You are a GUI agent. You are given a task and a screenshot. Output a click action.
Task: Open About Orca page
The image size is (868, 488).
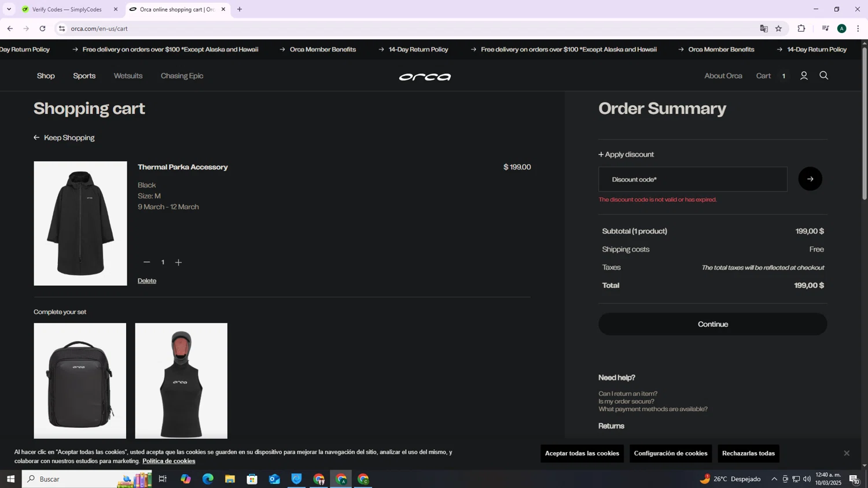tap(723, 76)
